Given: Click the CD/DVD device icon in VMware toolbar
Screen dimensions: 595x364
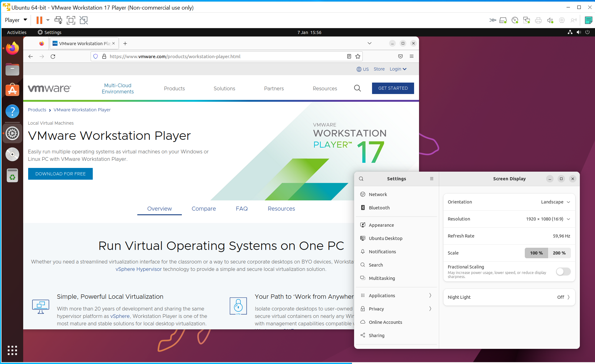Looking at the screenshot, I should click(x=515, y=20).
